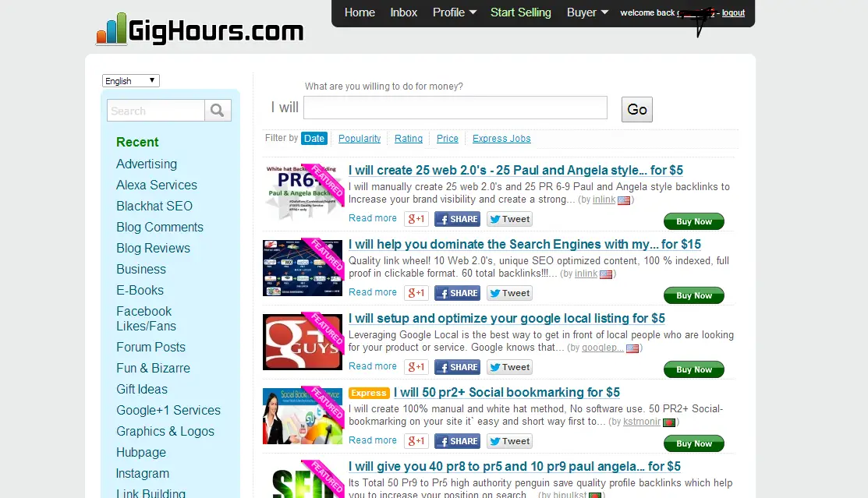Open the Alexa Services category

click(157, 185)
